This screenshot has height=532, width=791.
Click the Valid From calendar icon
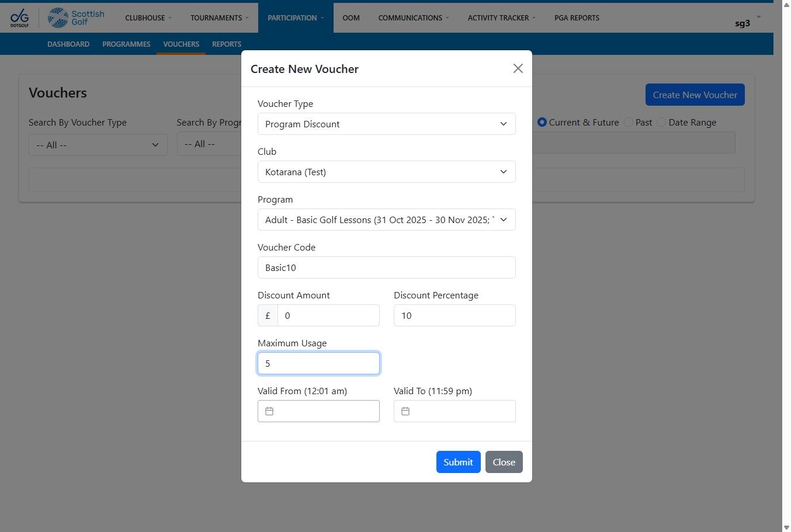[269, 411]
